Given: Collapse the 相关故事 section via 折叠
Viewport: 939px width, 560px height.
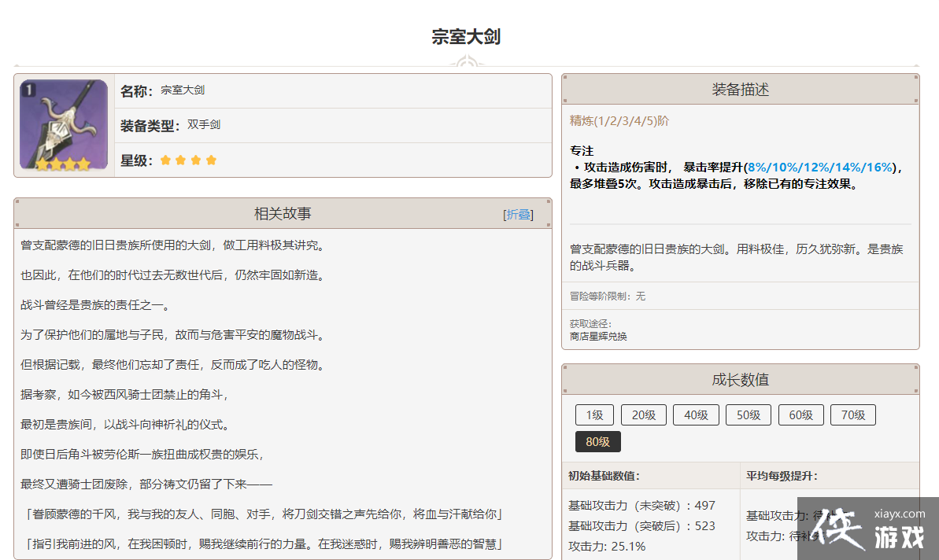Looking at the screenshot, I should pyautogui.click(x=518, y=215).
